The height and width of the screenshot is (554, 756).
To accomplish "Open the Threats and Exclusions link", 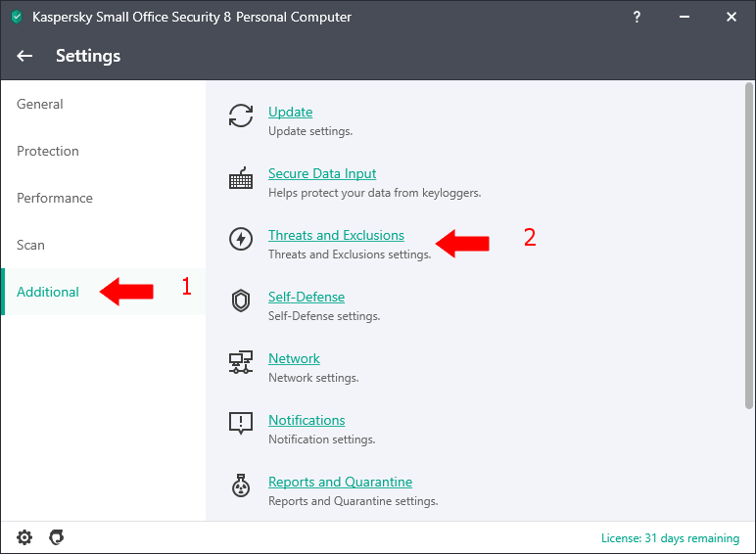I will 336,235.
